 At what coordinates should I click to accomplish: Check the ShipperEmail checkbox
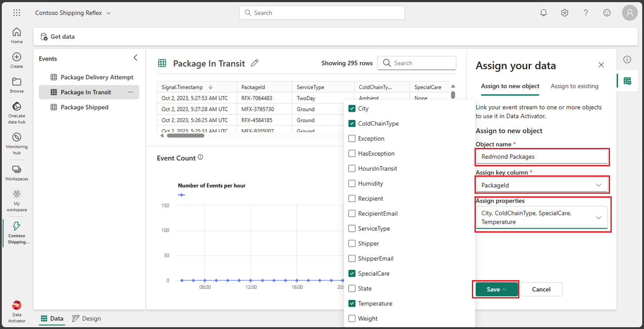[x=352, y=258]
